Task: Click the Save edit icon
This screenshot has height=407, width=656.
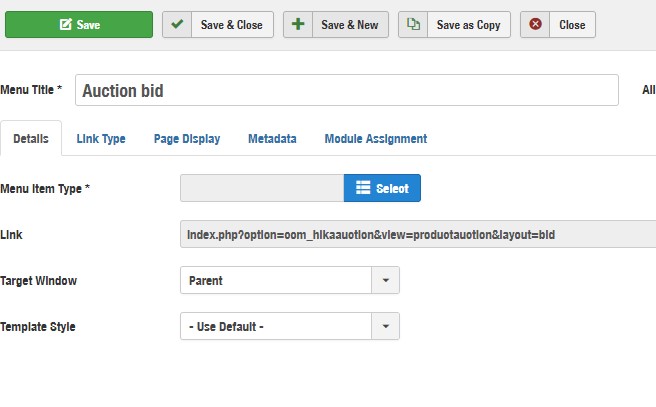Action: 66,25
